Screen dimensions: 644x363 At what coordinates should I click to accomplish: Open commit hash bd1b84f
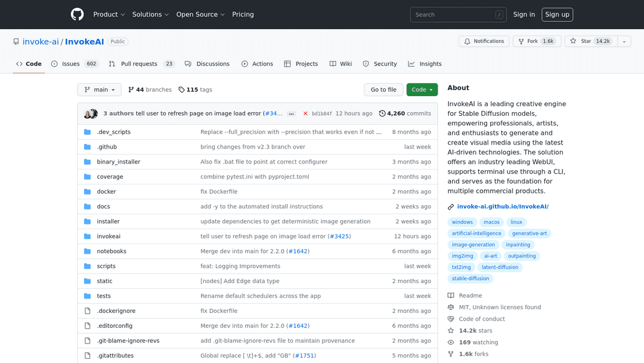point(321,114)
